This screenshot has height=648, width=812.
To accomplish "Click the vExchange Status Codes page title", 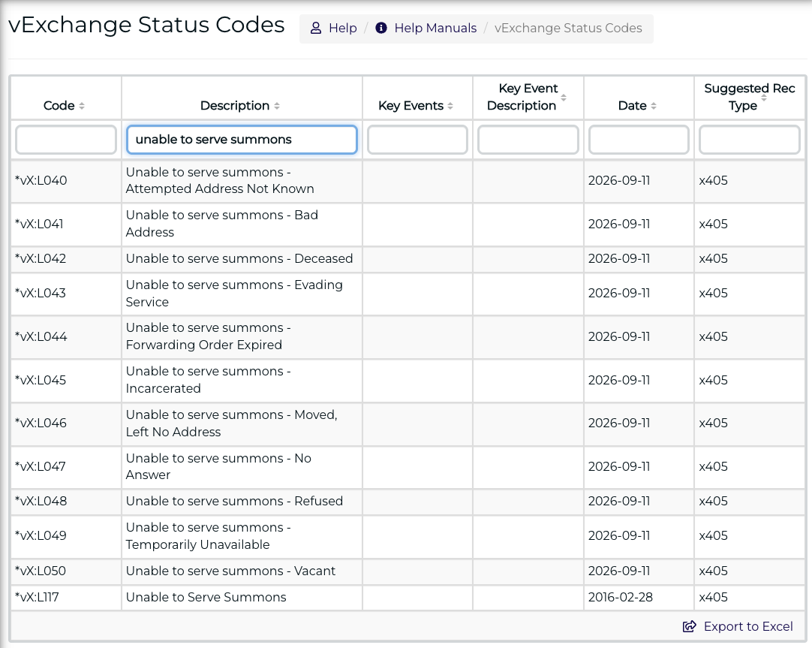I will (146, 25).
